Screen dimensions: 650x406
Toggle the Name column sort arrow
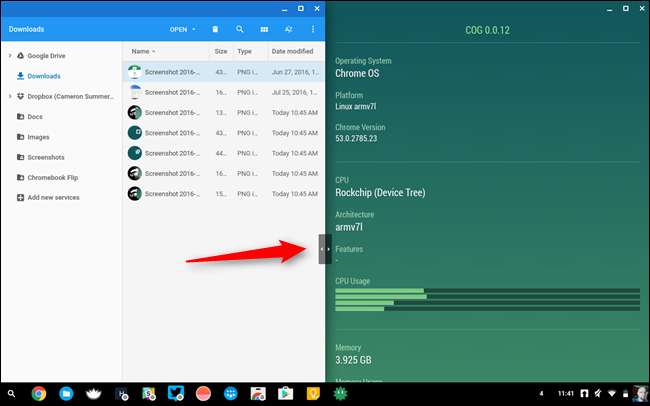[x=154, y=51]
